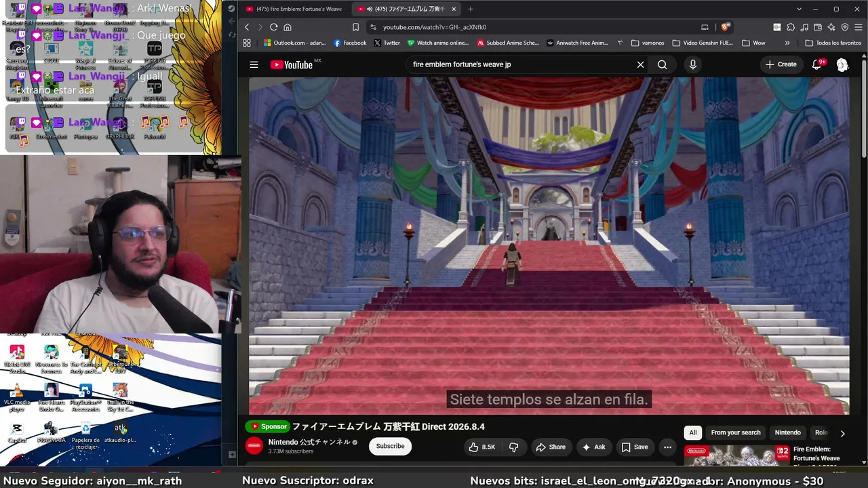Open more actions for the video
Viewport: 868px width, 488px height.
(x=667, y=447)
